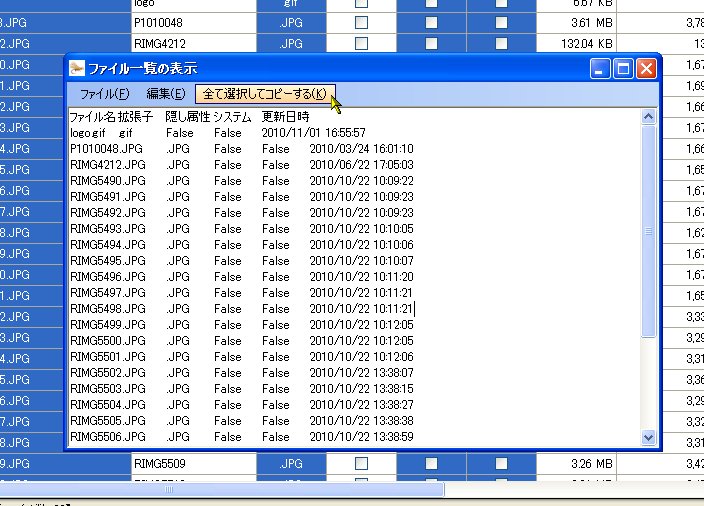Click the RIMG5492.JPG text in the dialog
The width and height of the screenshot is (704, 506).
pos(108,213)
